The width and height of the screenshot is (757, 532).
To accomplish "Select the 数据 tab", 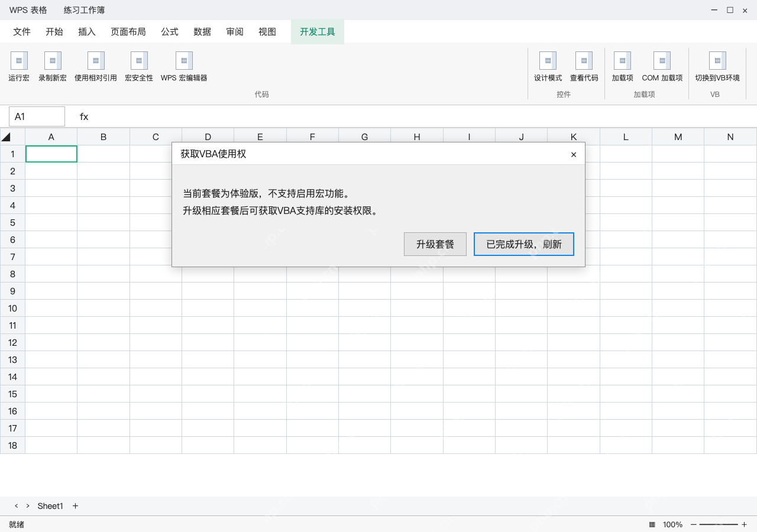I will point(202,32).
